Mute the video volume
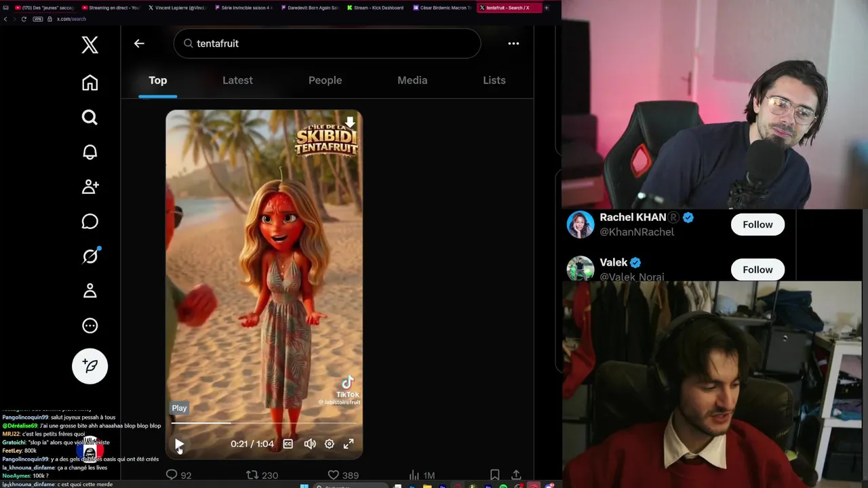The image size is (868, 488). coord(309,444)
